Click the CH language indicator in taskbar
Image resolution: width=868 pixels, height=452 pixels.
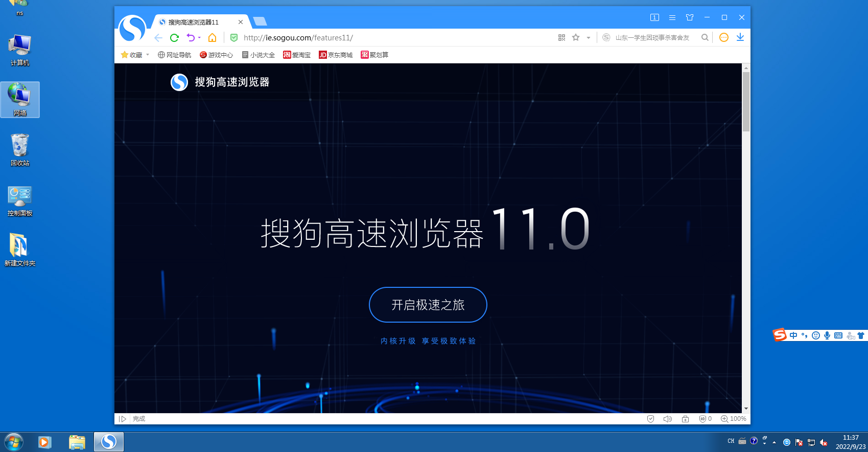point(731,441)
